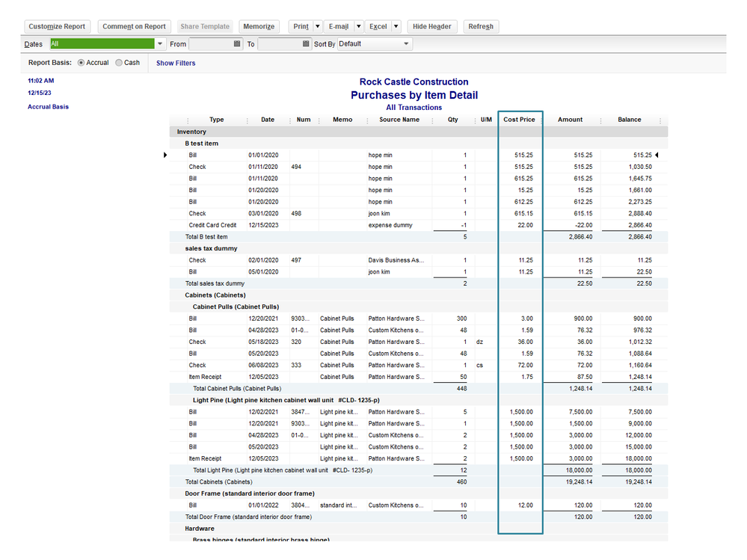Click the Show Filters link
The image size is (747, 560).
pos(176,63)
